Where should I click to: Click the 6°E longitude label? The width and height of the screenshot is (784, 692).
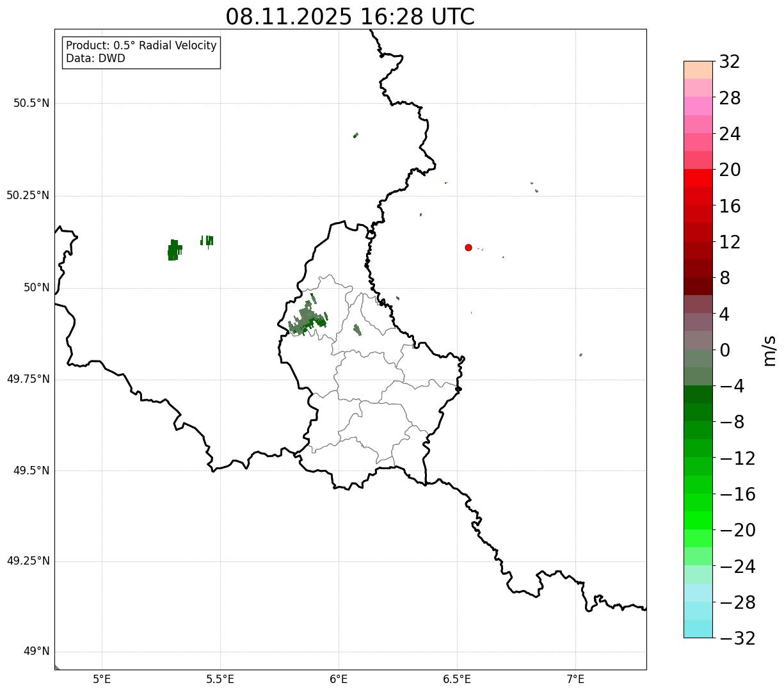pyautogui.click(x=339, y=679)
